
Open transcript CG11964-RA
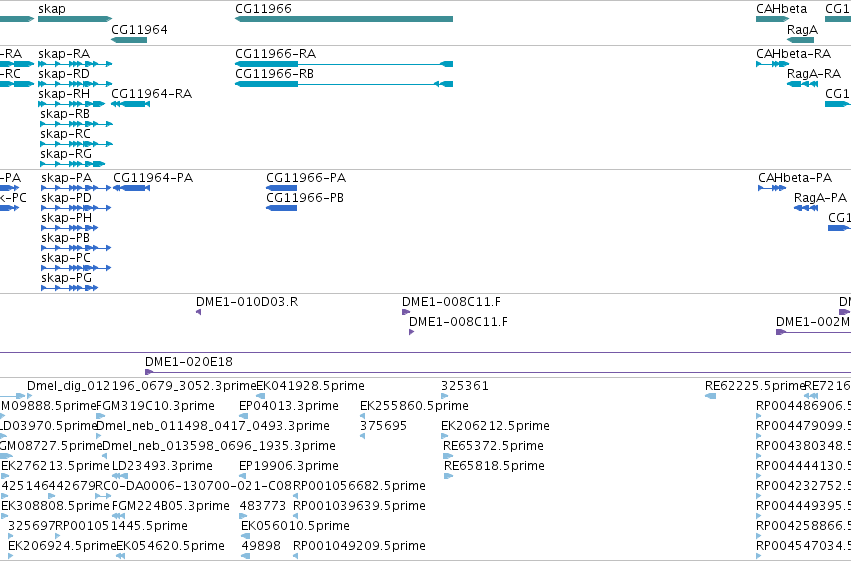(x=151, y=94)
